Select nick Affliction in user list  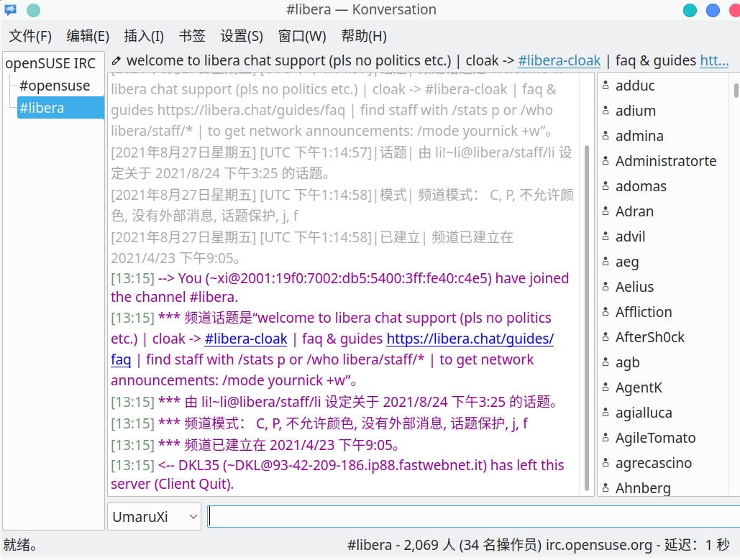(x=644, y=312)
